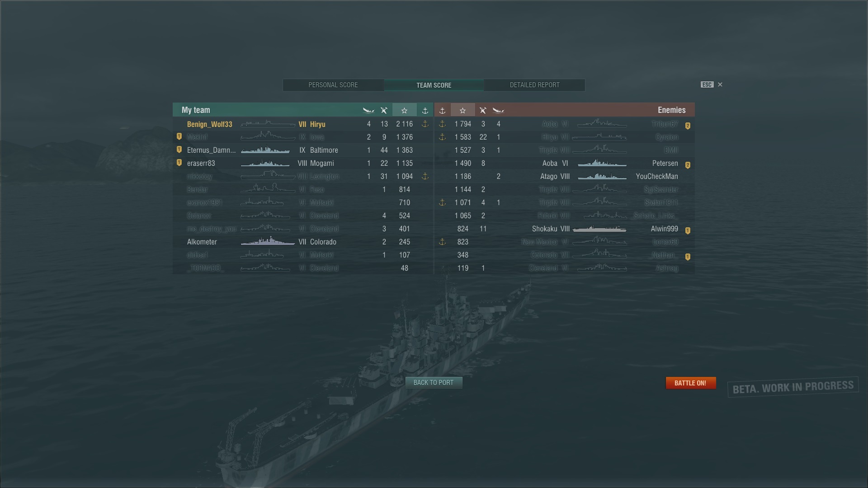Click the division badge beside Eternus_Damn
The image size is (868, 488).
click(x=179, y=150)
